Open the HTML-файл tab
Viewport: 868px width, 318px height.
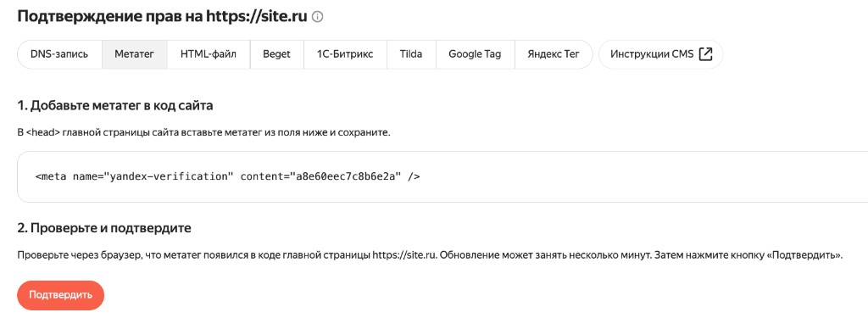pos(209,54)
